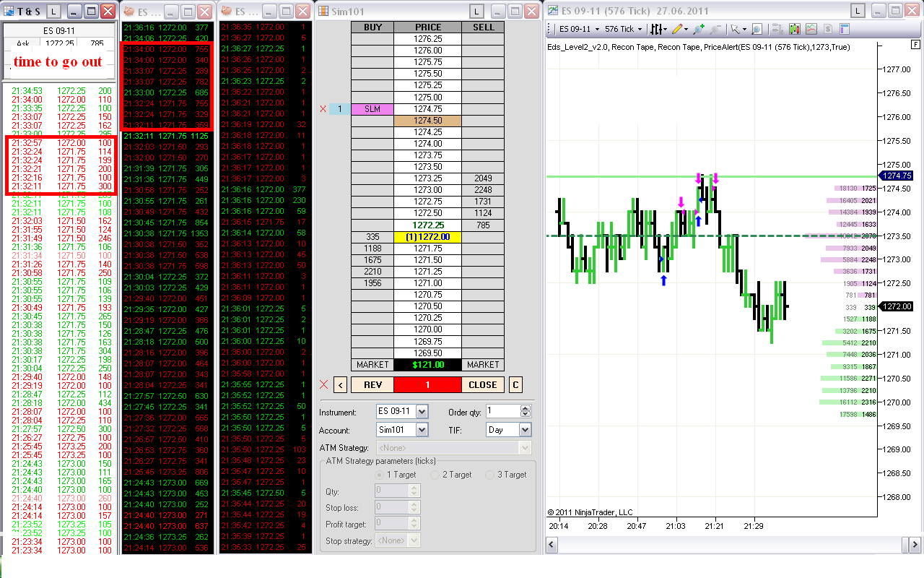Click the Strategies dollar sign icon

tap(828, 29)
